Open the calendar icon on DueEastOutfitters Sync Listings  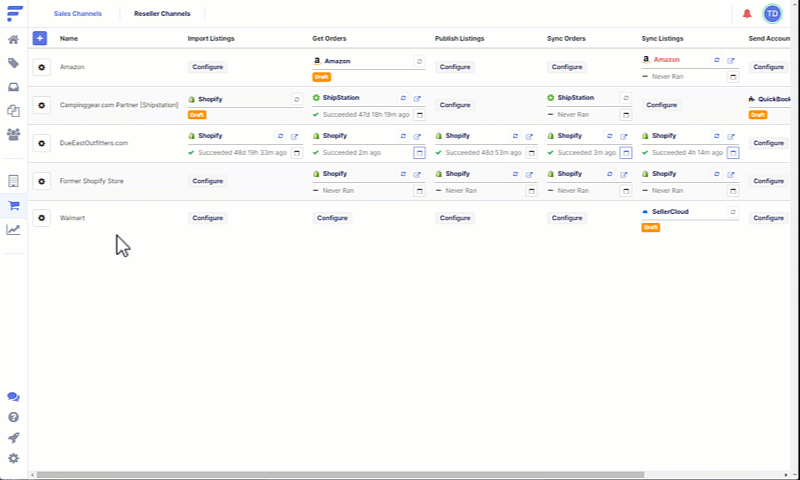733,153
